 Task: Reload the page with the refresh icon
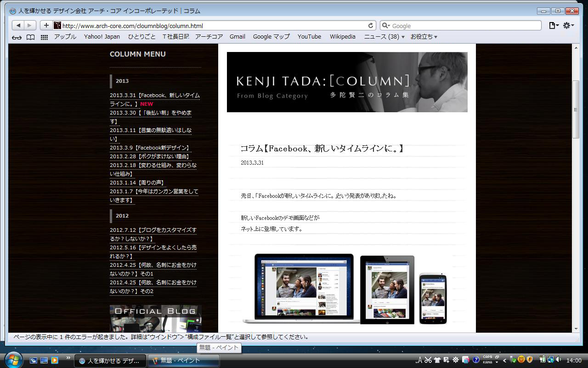click(x=371, y=25)
